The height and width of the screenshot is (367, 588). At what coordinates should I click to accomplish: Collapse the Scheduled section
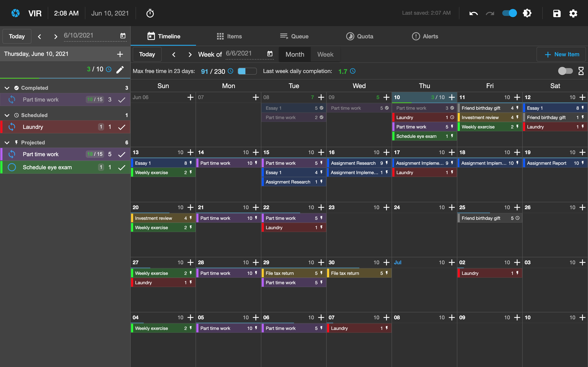pyautogui.click(x=7, y=115)
